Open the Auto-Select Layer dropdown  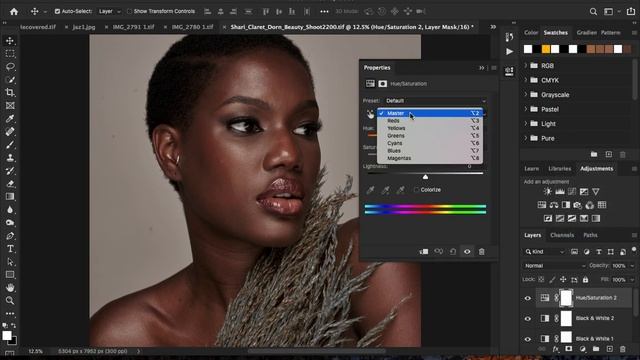(x=109, y=11)
